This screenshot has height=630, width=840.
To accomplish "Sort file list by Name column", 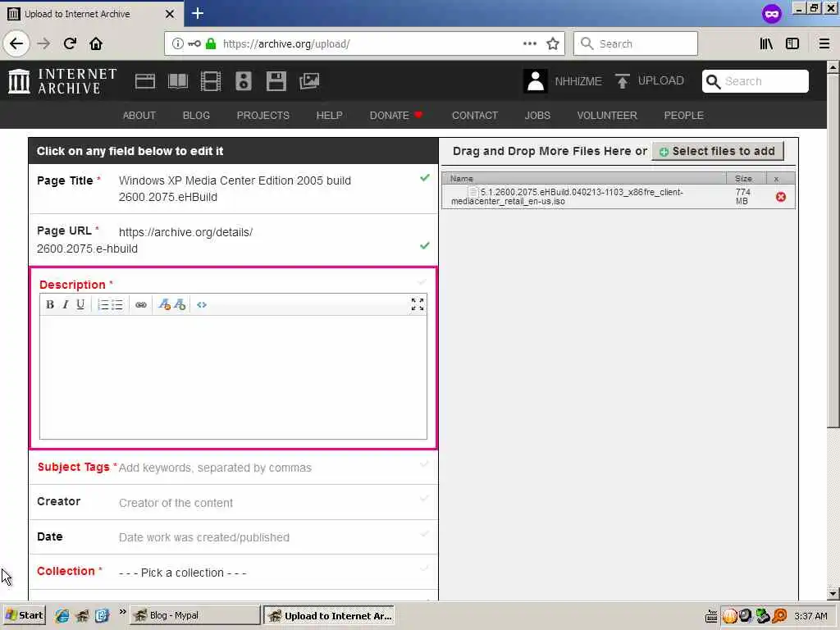I will (x=584, y=178).
